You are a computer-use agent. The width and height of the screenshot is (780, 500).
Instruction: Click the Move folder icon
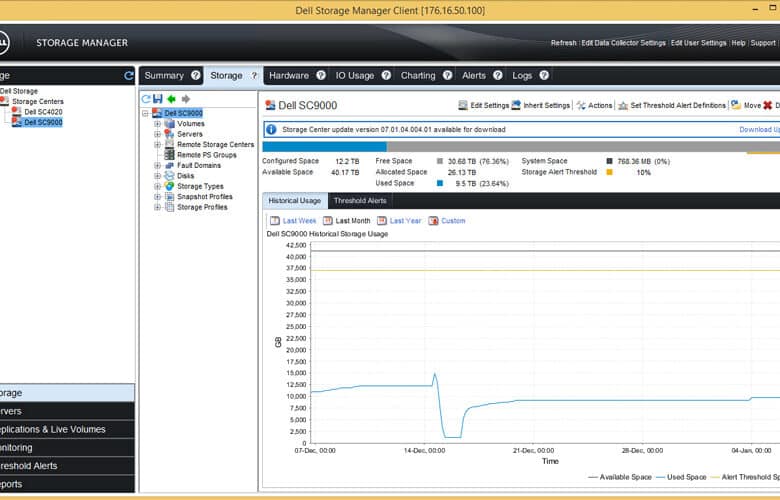click(x=736, y=105)
